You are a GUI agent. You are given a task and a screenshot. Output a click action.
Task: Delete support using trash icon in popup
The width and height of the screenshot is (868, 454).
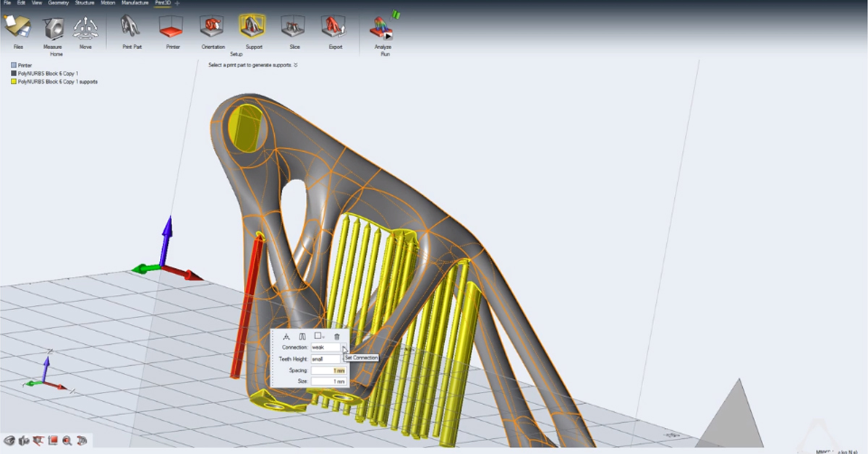(x=336, y=337)
